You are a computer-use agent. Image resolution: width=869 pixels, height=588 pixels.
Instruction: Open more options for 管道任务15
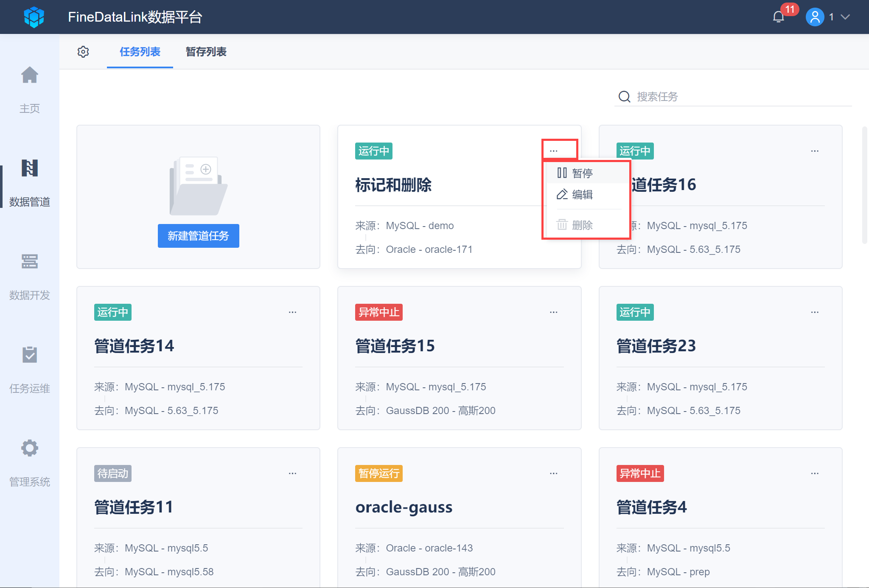pos(553,312)
